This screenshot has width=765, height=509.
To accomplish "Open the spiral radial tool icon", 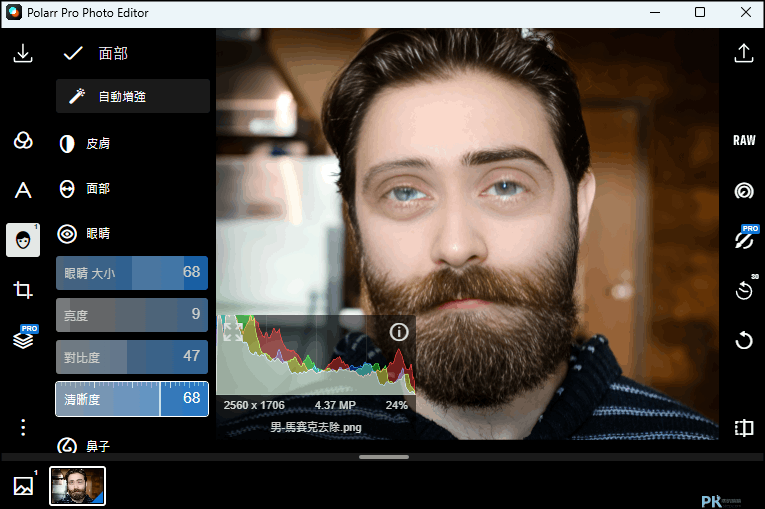I will coord(744,191).
